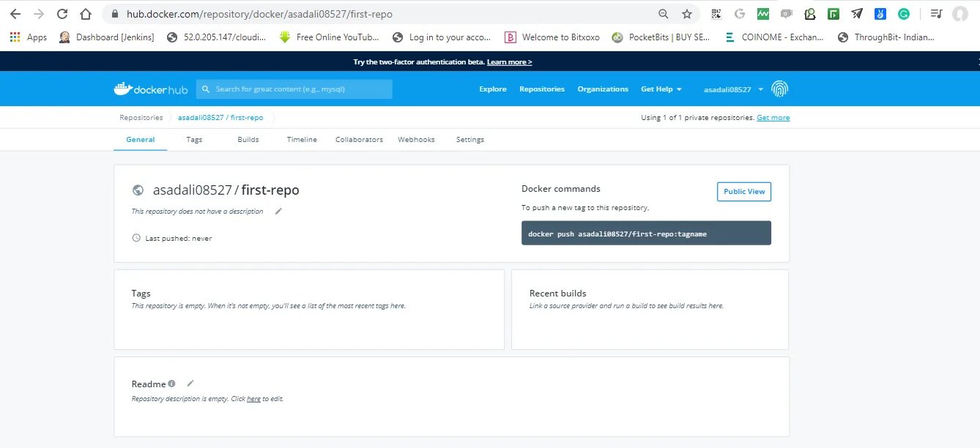The width and height of the screenshot is (980, 448).
Task: Click the 'Docker commands' heading
Action: coord(561,189)
